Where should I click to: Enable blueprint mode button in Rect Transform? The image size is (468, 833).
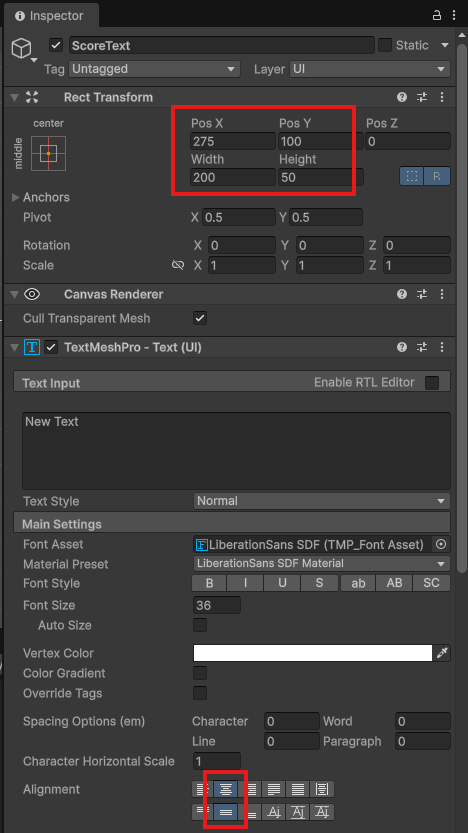pos(412,176)
